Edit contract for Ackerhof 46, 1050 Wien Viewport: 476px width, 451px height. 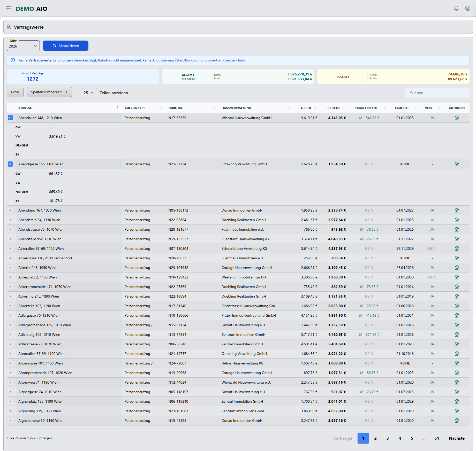[457, 268]
